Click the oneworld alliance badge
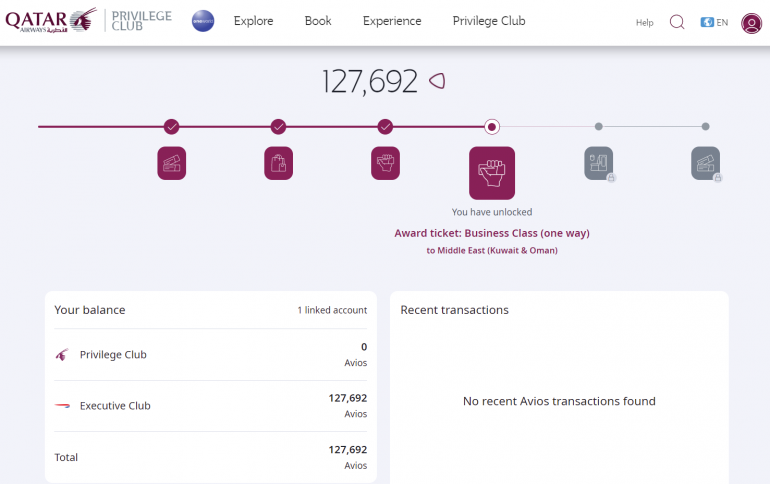Image resolution: width=770 pixels, height=484 pixels. click(x=203, y=21)
